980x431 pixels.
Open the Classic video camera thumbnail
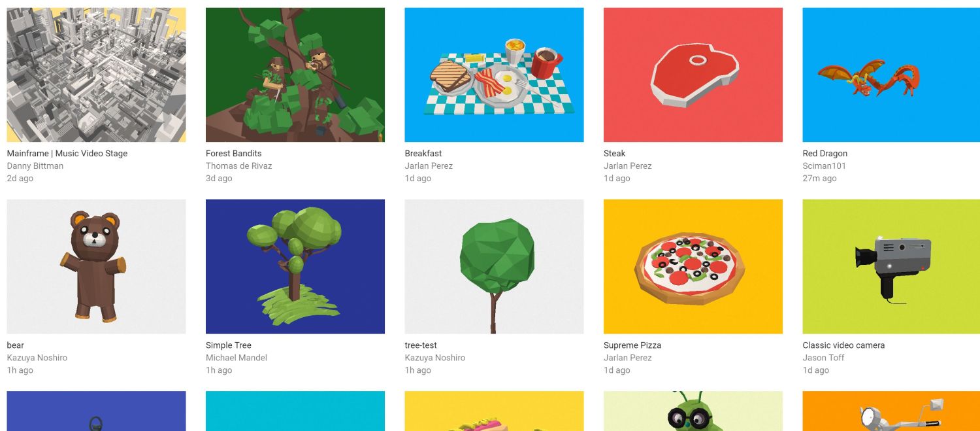pos(891,267)
